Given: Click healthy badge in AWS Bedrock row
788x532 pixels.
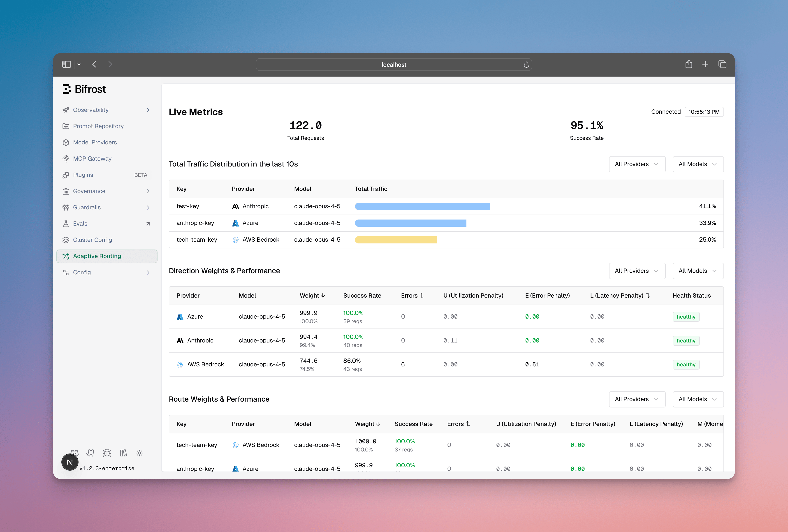Looking at the screenshot, I should click(x=686, y=365).
